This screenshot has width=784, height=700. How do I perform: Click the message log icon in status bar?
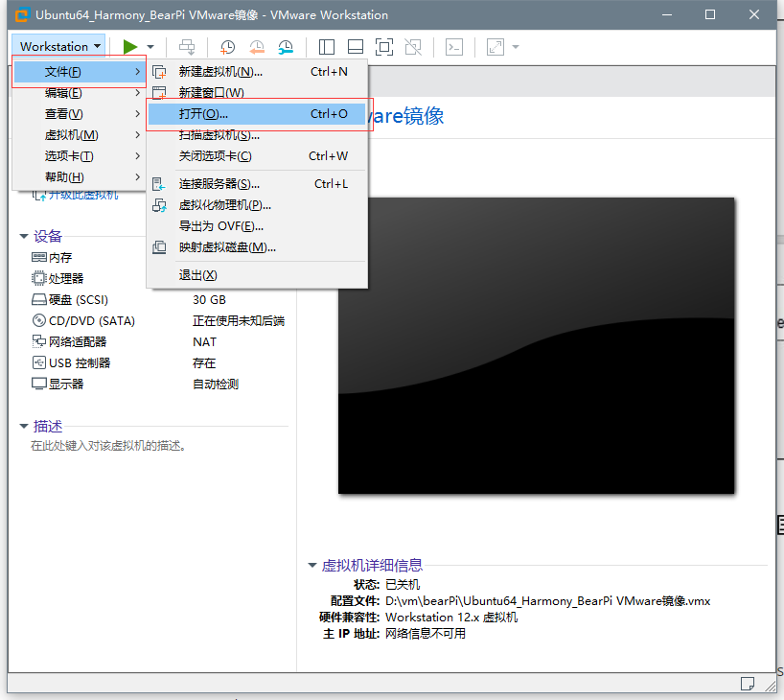tap(747, 684)
